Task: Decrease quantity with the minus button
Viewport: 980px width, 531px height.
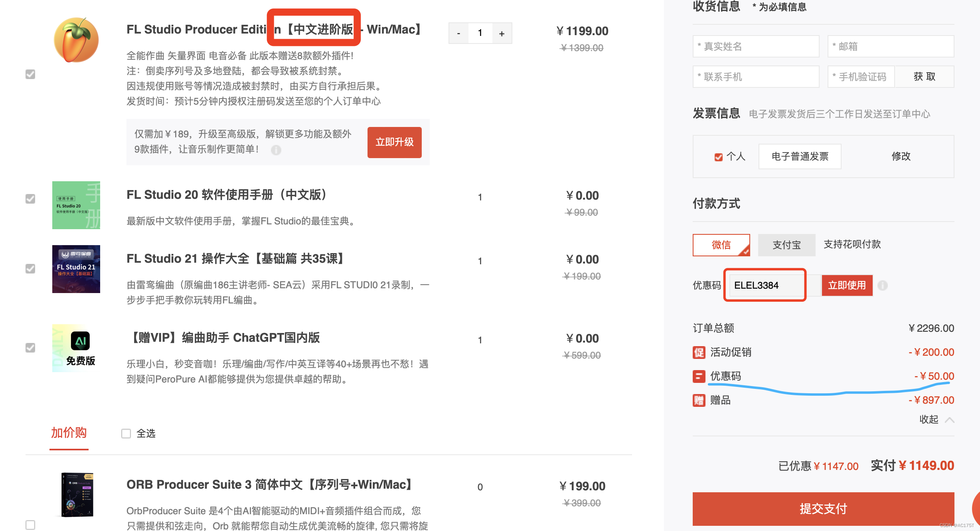Action: [458, 33]
